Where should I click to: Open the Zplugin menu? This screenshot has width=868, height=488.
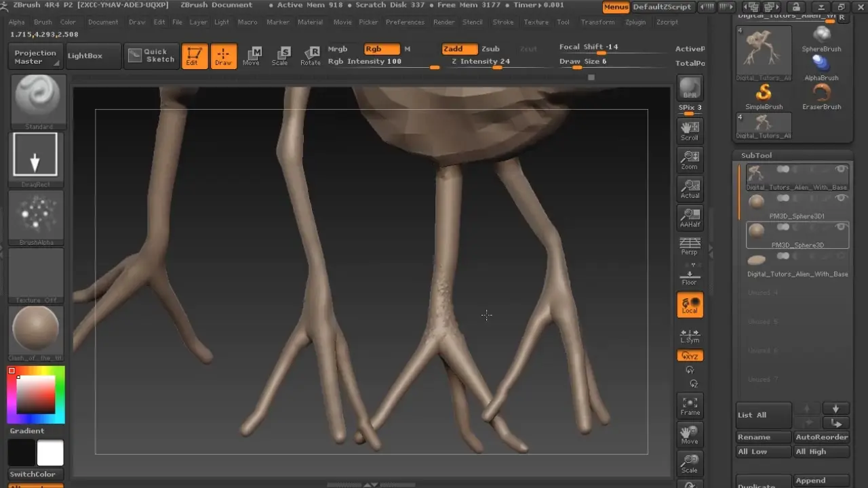635,22
